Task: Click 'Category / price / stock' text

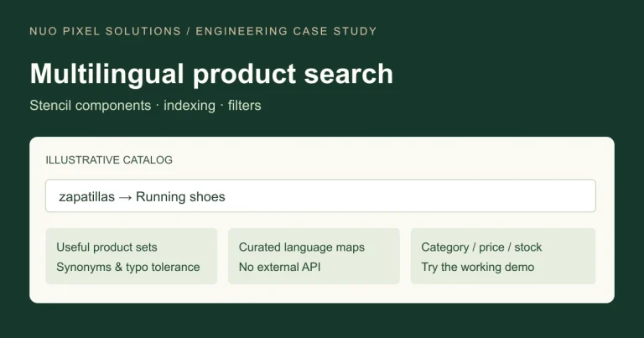Action: coord(481,247)
